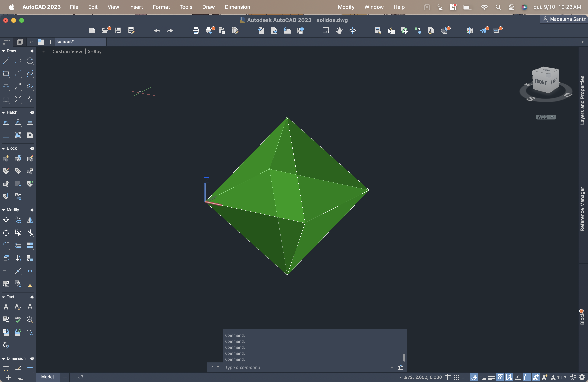Toggle snap mode dots in status bar
This screenshot has width=588, height=382.
pyautogui.click(x=456, y=377)
